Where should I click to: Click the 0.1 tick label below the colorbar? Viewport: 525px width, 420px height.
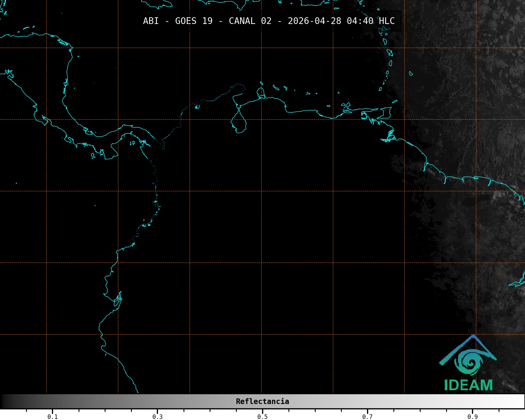tap(52, 417)
